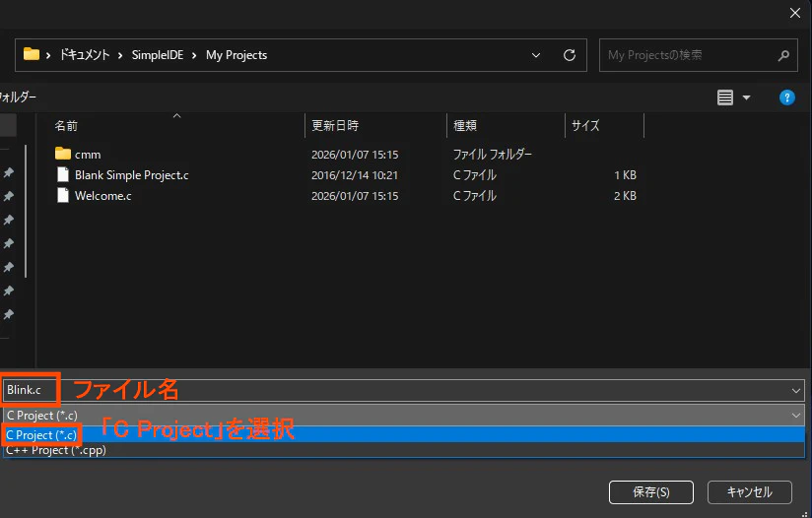
Task: Open the help question mark icon
Action: (x=786, y=97)
